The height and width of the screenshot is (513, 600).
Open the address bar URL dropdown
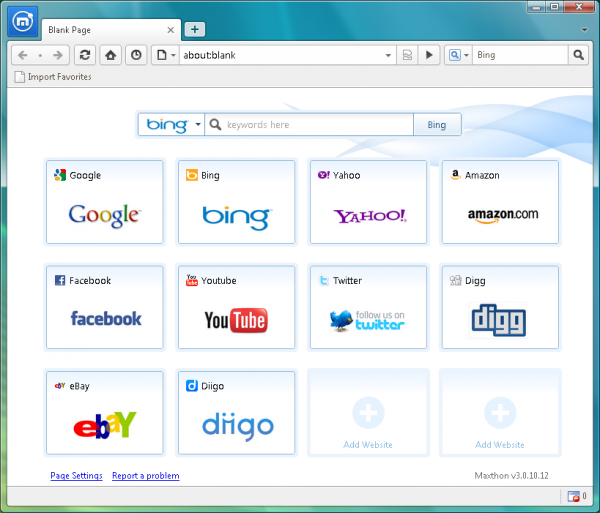[388, 55]
